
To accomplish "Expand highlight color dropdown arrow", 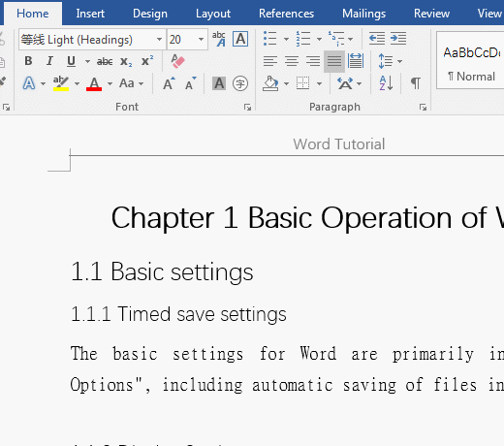I will (77, 84).
